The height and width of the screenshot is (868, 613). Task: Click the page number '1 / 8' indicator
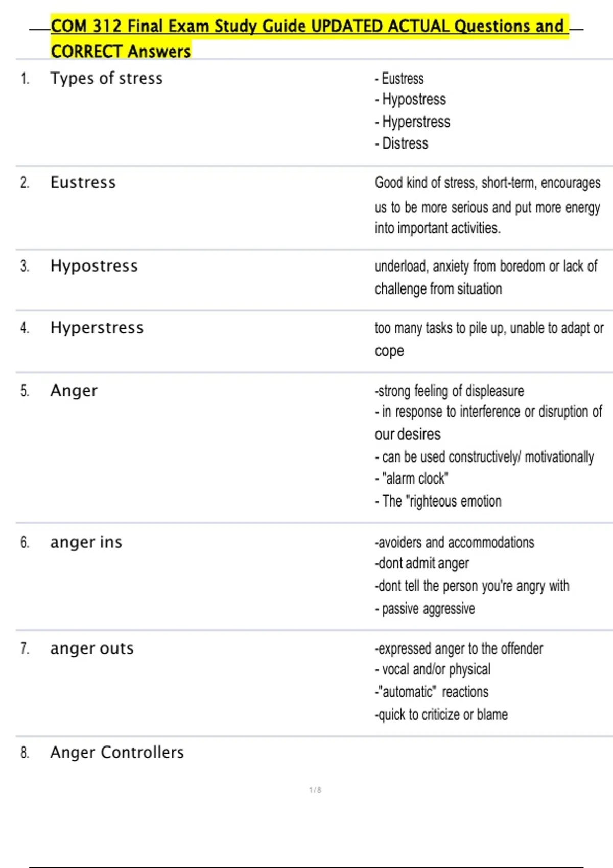pos(315,790)
